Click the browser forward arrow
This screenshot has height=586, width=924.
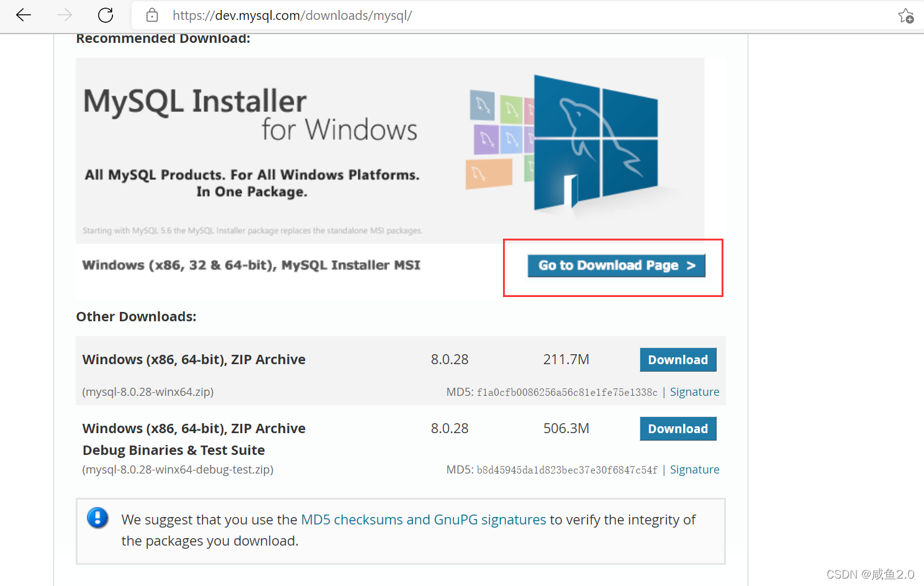pyautogui.click(x=65, y=15)
